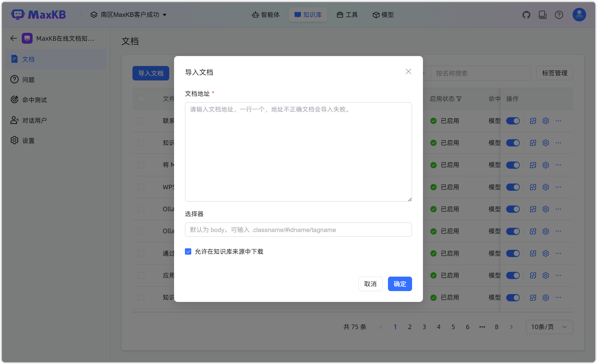Click the help question mark icon

pyautogui.click(x=559, y=14)
